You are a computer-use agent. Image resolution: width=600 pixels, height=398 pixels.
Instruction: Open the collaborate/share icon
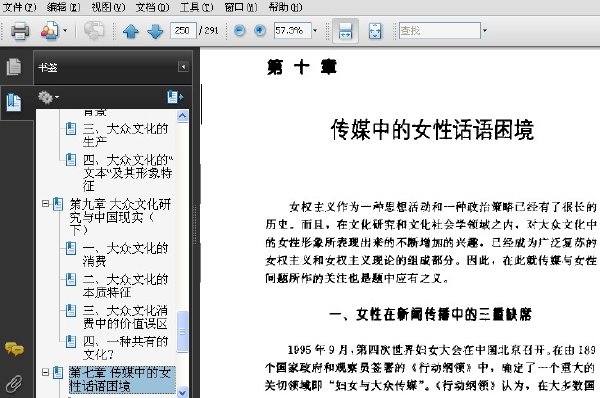click(50, 31)
